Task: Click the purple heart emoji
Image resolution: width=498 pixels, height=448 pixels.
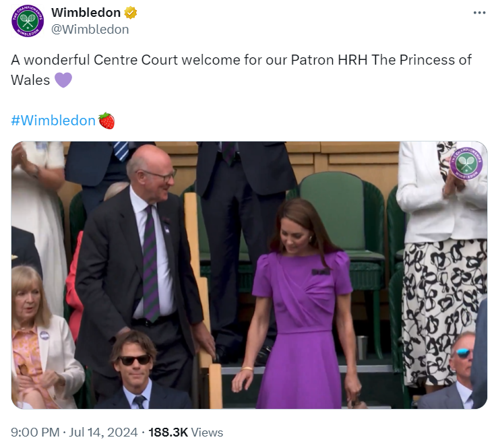Action: coord(63,80)
